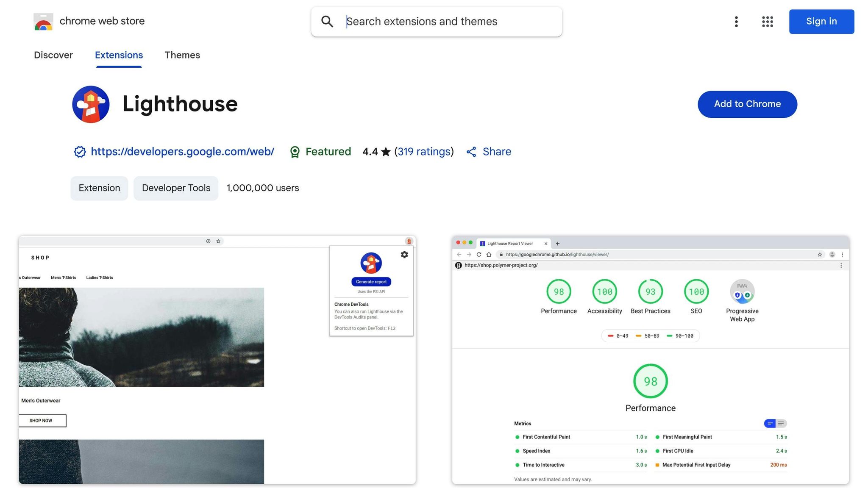Select the Extensions tab
The width and height of the screenshot is (868, 488).
[x=119, y=55]
